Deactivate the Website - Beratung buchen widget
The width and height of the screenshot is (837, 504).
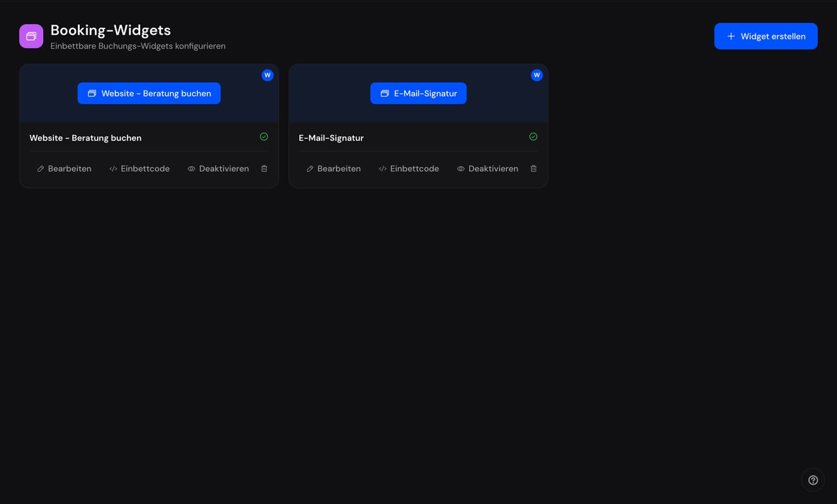click(218, 169)
